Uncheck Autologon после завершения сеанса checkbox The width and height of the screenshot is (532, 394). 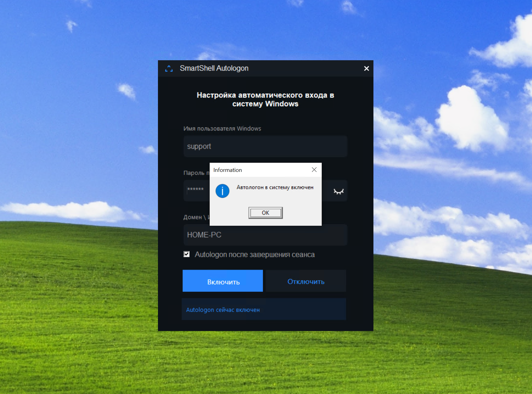pyautogui.click(x=187, y=254)
